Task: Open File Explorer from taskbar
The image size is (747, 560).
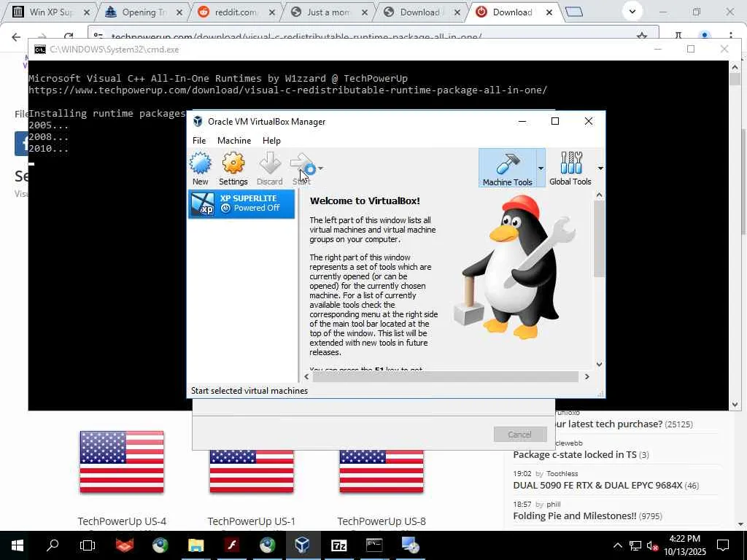Action: pyautogui.click(x=196, y=545)
